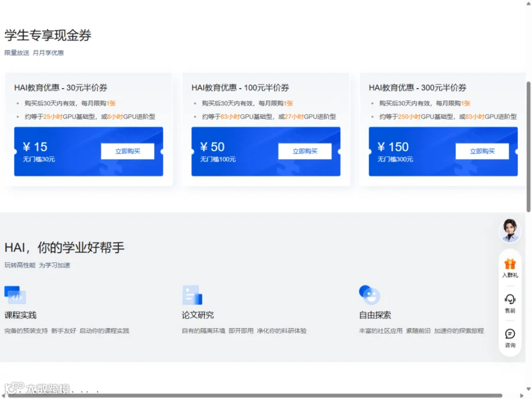Screen dimensions: 532x399
Task: Click the HAI教育优惠 - 300元半价券 title
Action: (418, 88)
